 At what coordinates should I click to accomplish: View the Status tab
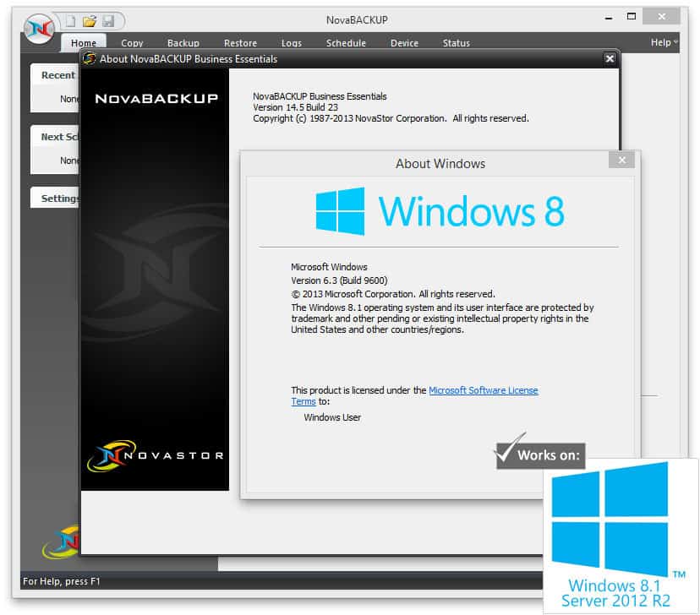click(456, 43)
